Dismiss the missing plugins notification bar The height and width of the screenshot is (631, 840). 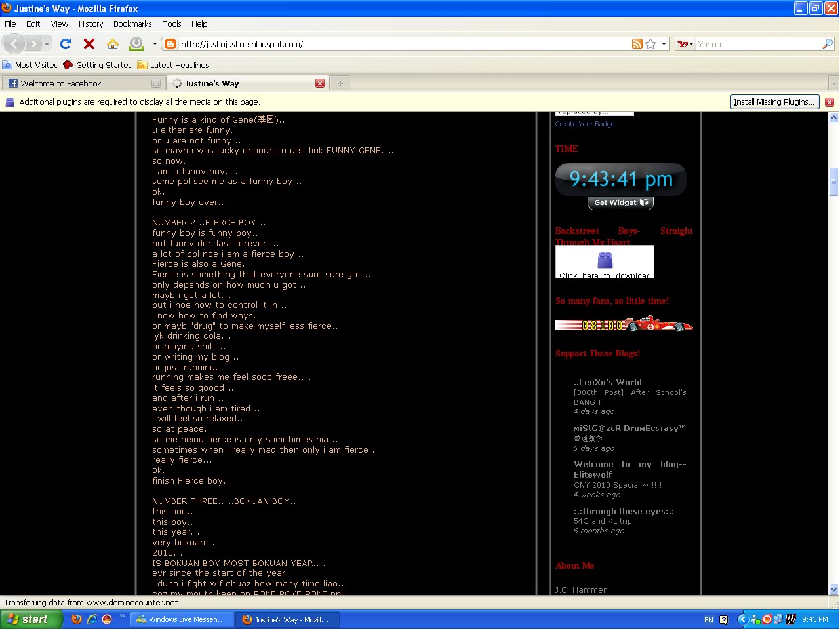pyautogui.click(x=830, y=102)
